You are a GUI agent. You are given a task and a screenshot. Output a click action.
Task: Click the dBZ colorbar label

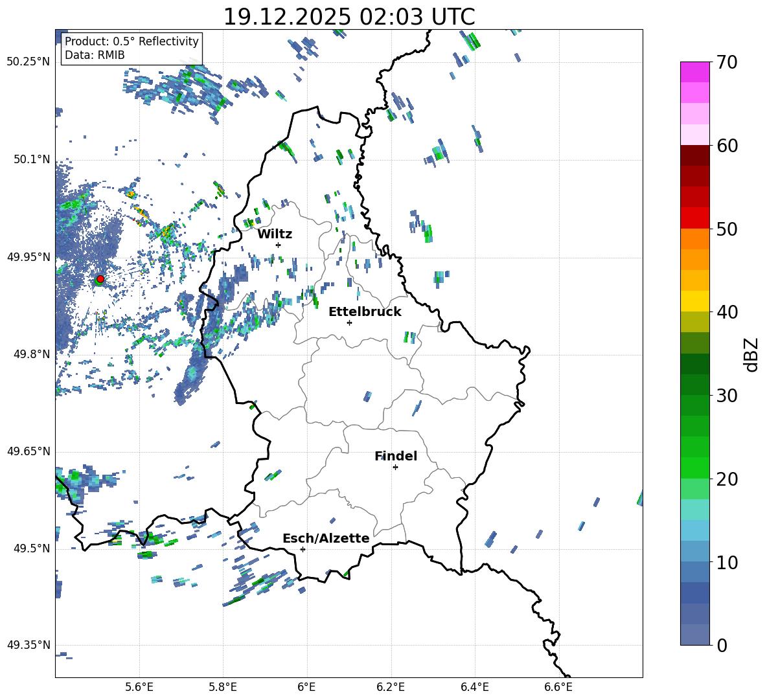point(751,354)
